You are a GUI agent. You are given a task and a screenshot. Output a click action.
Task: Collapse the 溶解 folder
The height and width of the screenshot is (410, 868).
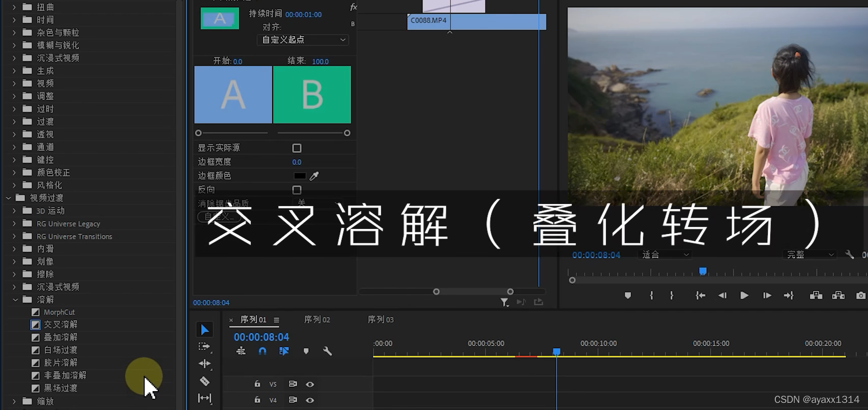pyautogui.click(x=15, y=300)
